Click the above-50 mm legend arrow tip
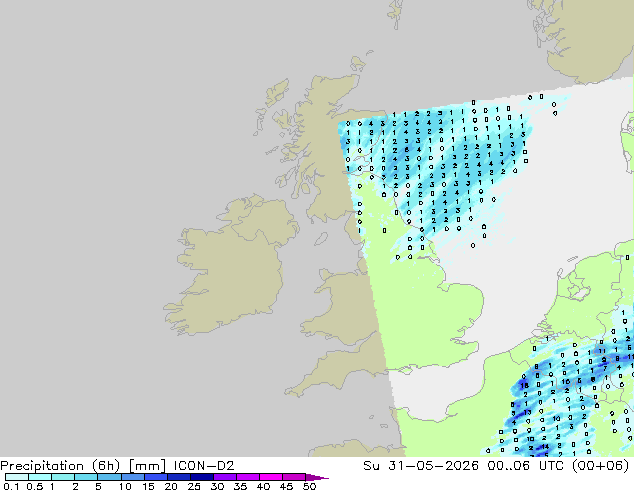The height and width of the screenshot is (490, 634). tap(319, 477)
